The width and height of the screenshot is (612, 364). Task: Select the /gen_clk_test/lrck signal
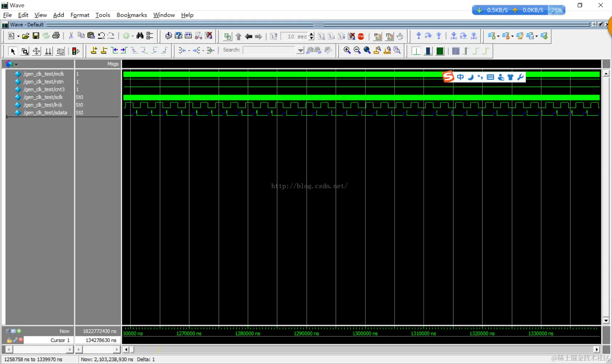pyautogui.click(x=43, y=105)
